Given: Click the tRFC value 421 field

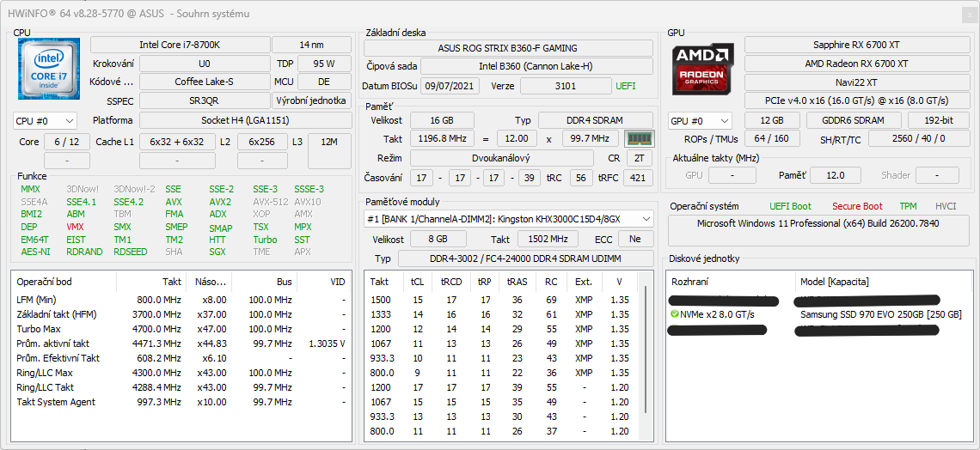Looking at the screenshot, I should [638, 178].
